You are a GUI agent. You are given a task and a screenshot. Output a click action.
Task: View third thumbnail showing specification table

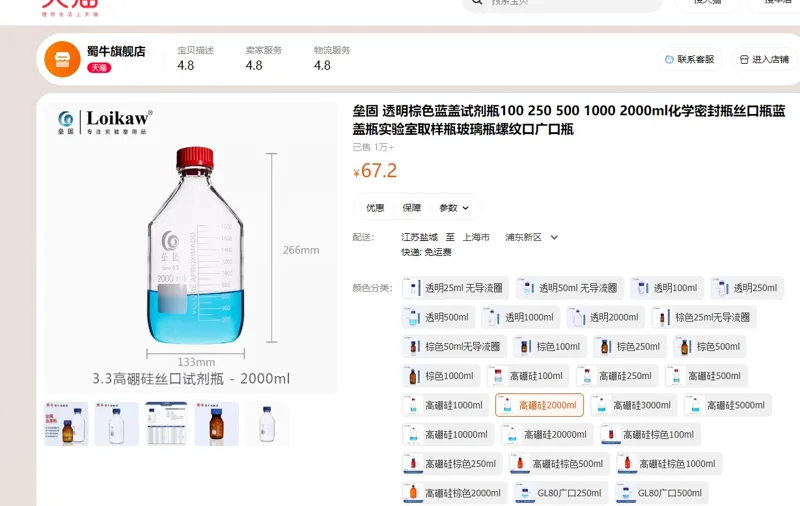pos(166,424)
